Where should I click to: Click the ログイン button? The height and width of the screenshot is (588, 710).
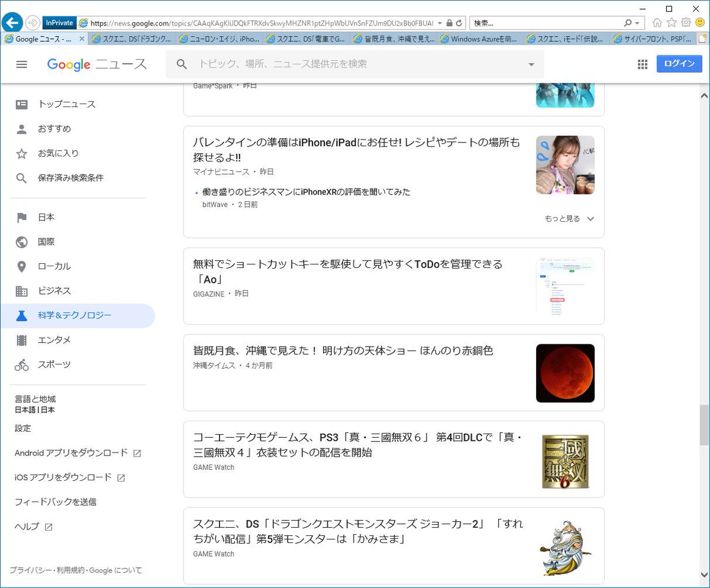(x=679, y=64)
